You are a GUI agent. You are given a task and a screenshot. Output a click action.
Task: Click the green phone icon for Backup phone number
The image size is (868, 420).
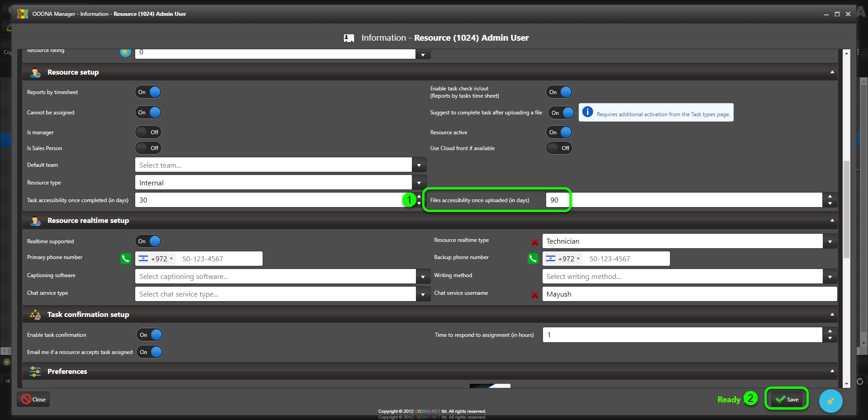(x=533, y=259)
